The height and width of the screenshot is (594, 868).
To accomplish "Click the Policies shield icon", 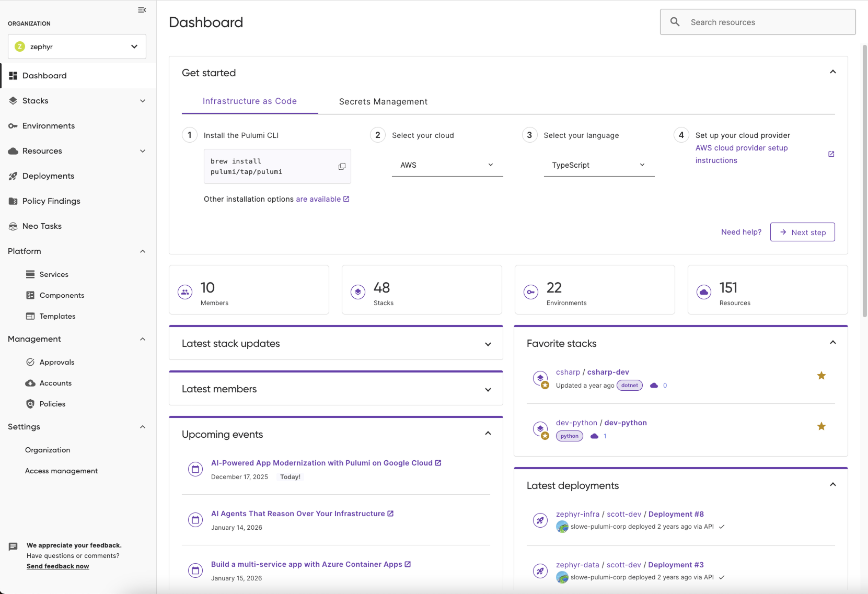I will pyautogui.click(x=30, y=404).
